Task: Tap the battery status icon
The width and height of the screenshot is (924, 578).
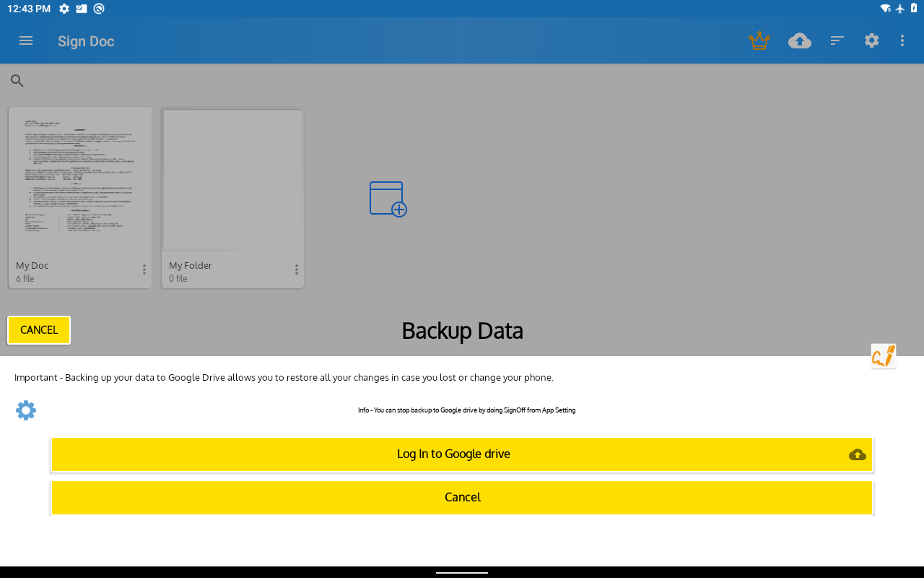Action: [914, 9]
